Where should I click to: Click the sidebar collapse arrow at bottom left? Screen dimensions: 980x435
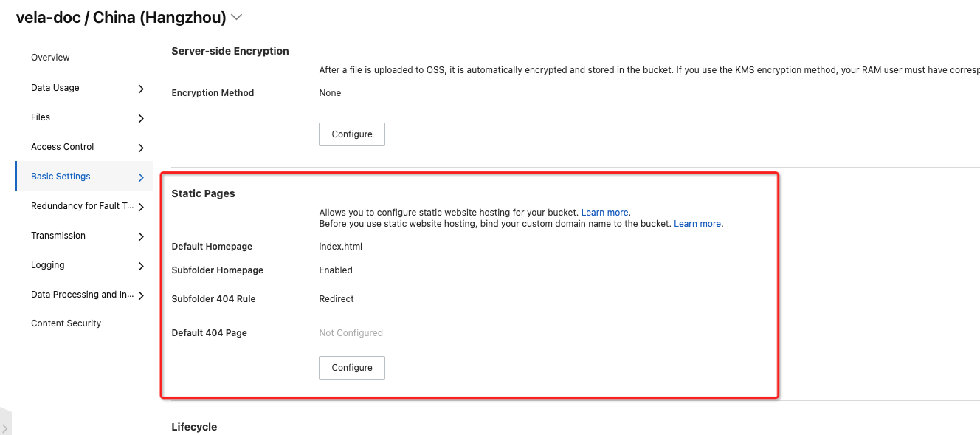click(4, 428)
